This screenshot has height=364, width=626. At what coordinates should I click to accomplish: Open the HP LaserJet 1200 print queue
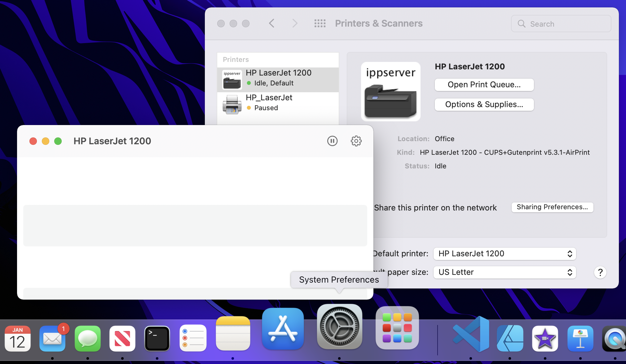(485, 84)
